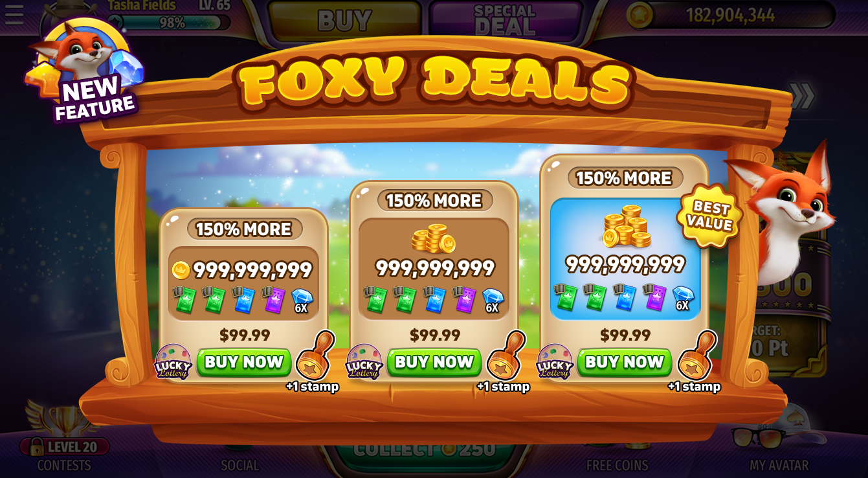Buy the first $99.99 coin package
Image resolution: width=868 pixels, height=478 pixels.
244,362
